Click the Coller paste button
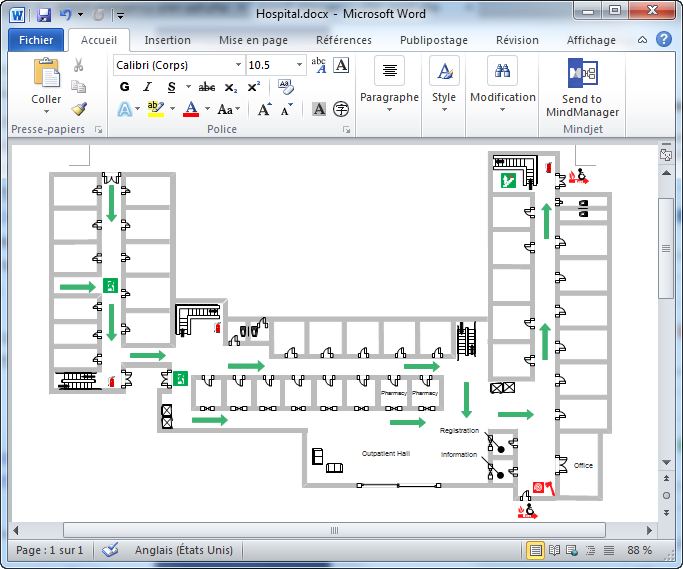This screenshot has height=569, width=683. (46, 86)
